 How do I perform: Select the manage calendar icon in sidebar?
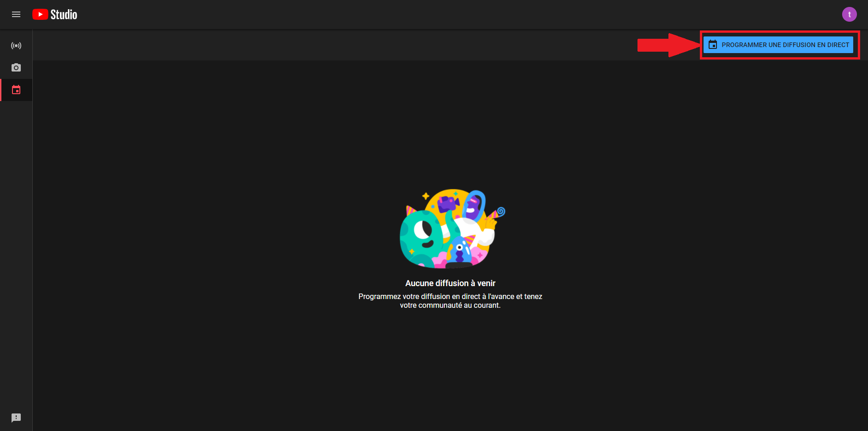(16, 90)
